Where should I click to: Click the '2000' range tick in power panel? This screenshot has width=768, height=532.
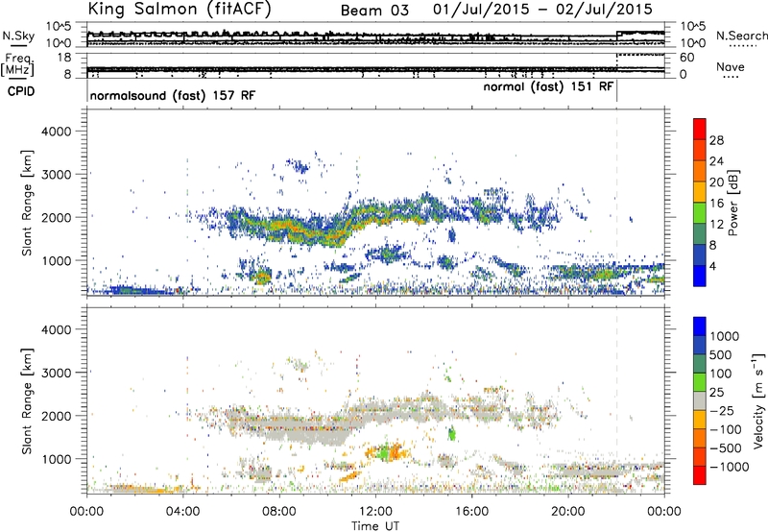56,217
